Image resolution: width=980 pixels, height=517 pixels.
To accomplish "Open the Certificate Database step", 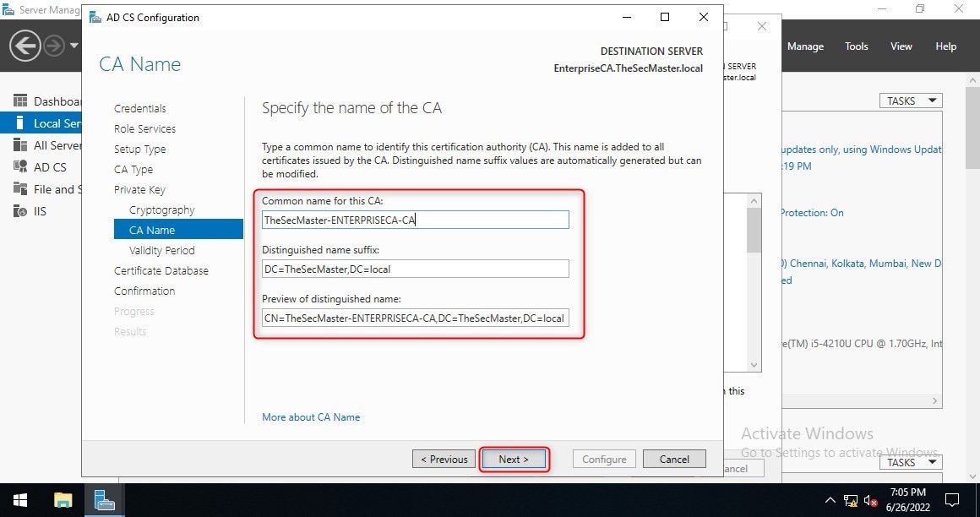I will coord(161,270).
